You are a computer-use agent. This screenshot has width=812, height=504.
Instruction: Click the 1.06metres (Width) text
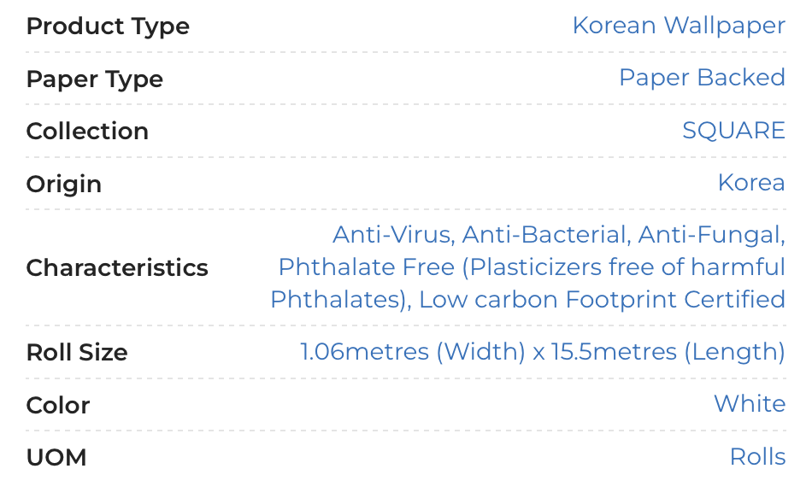413,353
